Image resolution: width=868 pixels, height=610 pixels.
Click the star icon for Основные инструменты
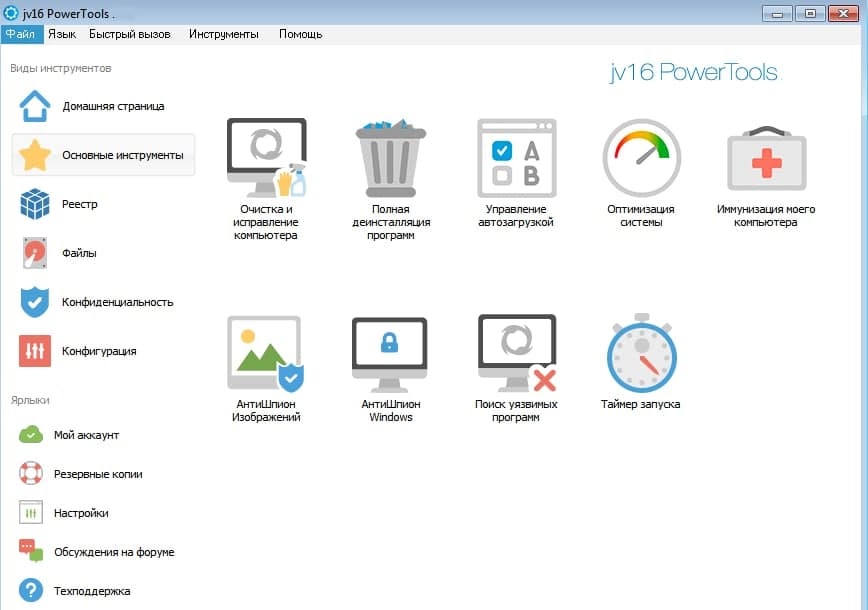point(34,155)
